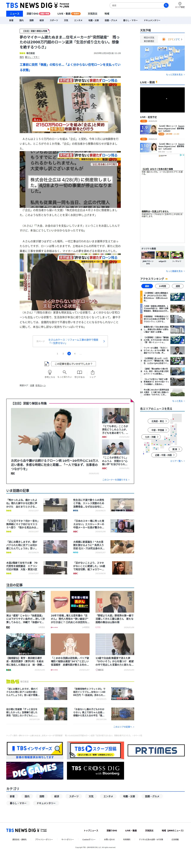The width and height of the screenshot is (191, 868).
Task: Open the edge23 video thumbnail
Action: click(162, 255)
